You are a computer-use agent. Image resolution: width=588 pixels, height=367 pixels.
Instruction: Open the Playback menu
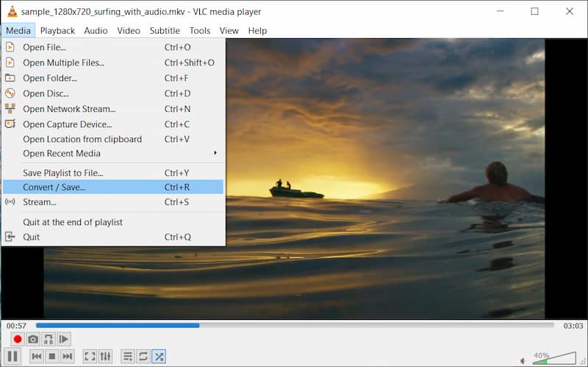pos(57,30)
